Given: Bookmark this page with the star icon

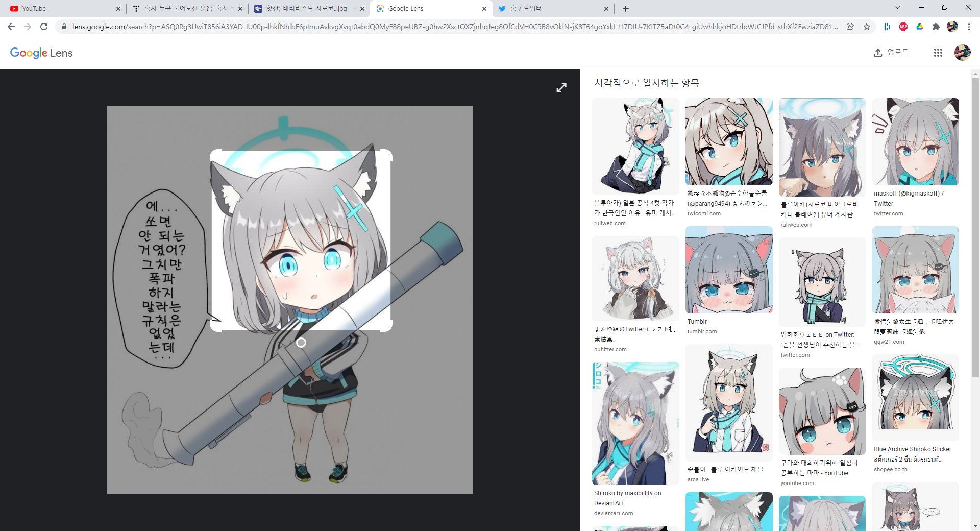Looking at the screenshot, I should (867, 27).
